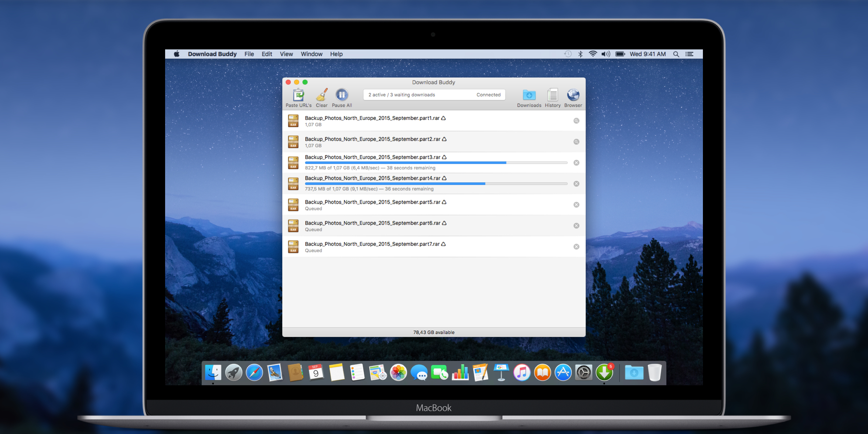Open the Help menu

[x=336, y=54]
